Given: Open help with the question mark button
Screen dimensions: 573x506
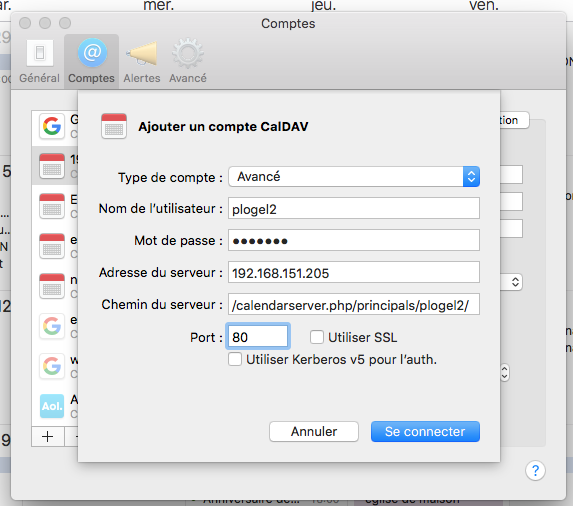Looking at the screenshot, I should click(x=535, y=471).
